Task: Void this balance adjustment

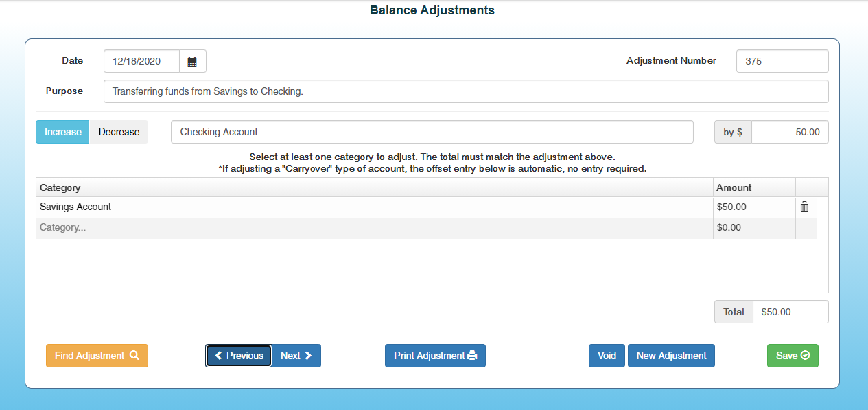Action: pos(607,356)
